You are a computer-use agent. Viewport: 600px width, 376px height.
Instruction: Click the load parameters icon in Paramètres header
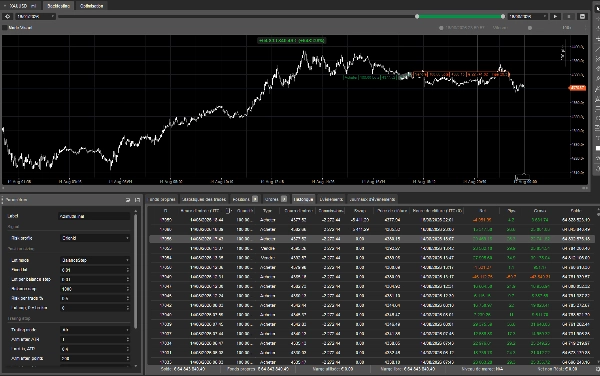coord(128,200)
